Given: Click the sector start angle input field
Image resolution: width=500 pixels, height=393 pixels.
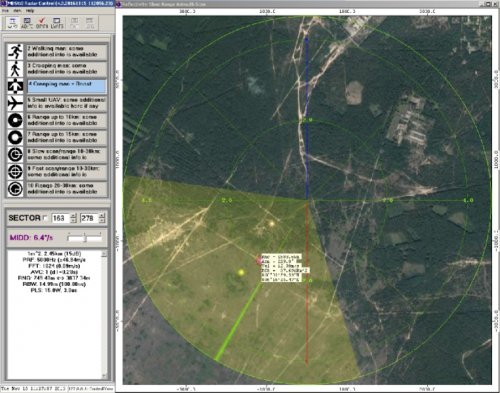Looking at the screenshot, I should (61, 218).
